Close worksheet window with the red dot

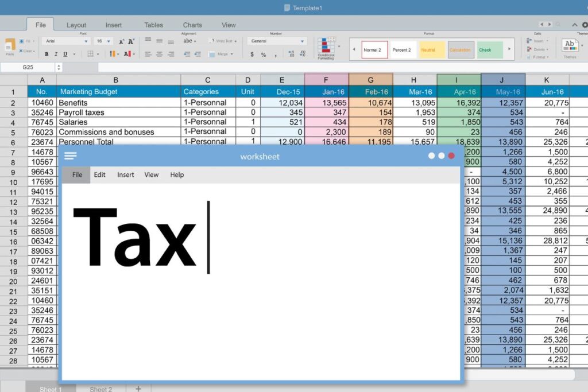tap(451, 156)
